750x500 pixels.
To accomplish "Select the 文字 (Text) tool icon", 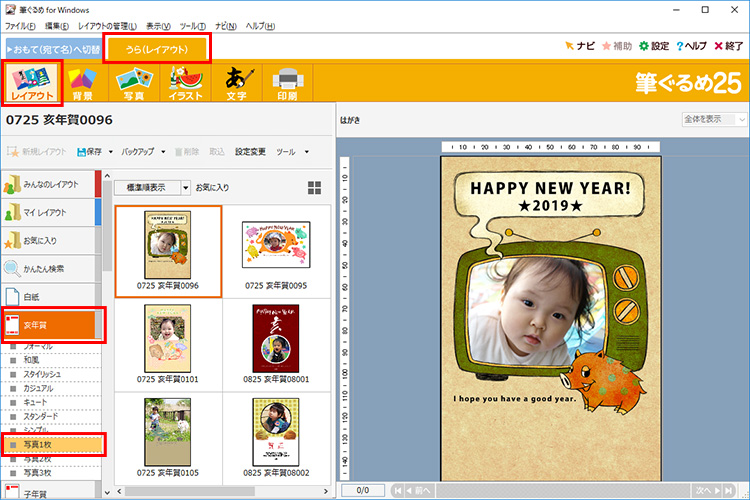I will [x=236, y=82].
